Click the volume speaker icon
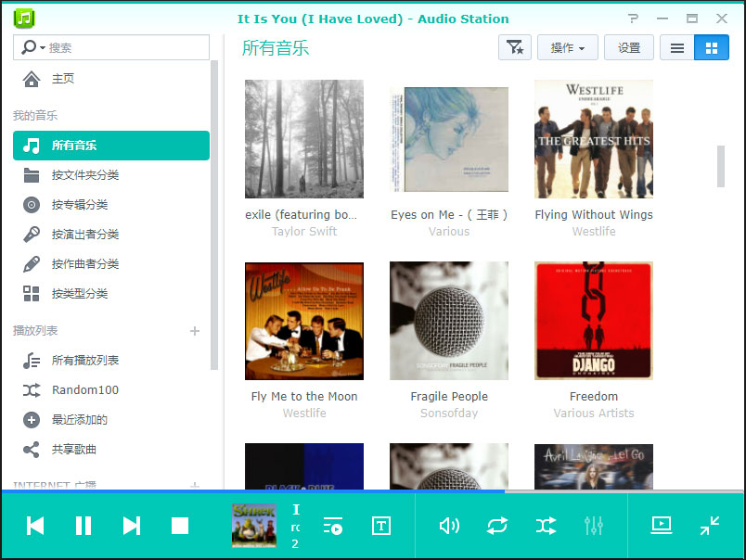 coord(449,526)
